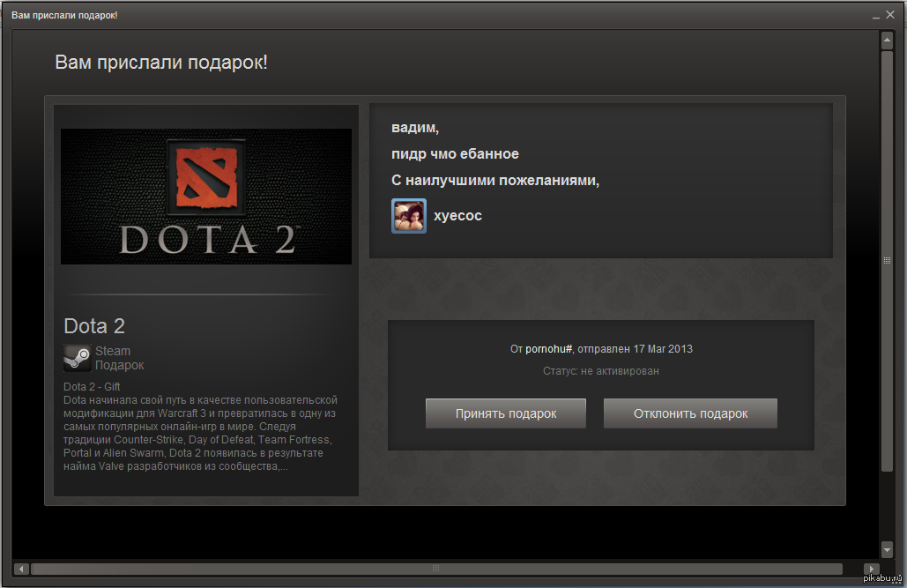Click the horizontal scrollbar thumb at the bottom
The image size is (907, 588).
pos(435,569)
